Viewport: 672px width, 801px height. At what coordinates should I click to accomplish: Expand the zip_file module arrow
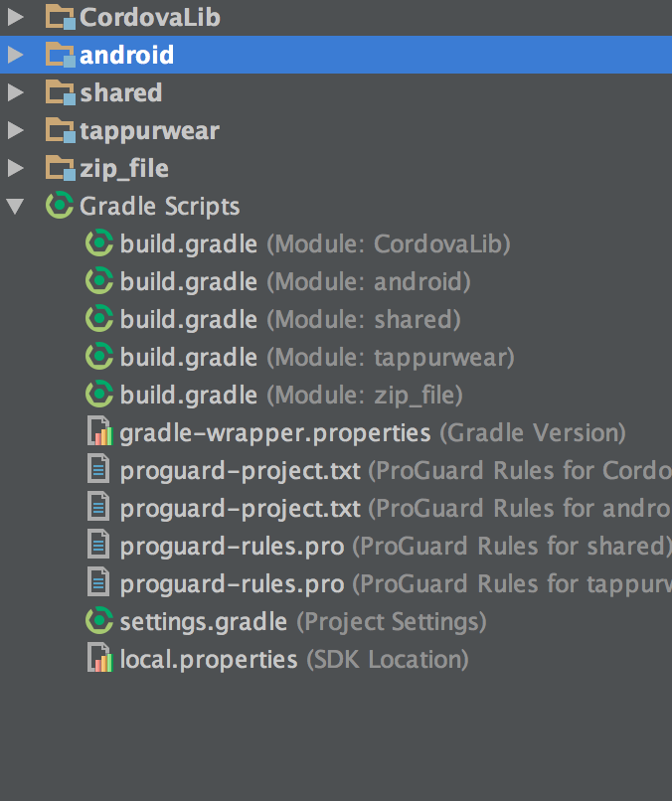click(x=15, y=168)
